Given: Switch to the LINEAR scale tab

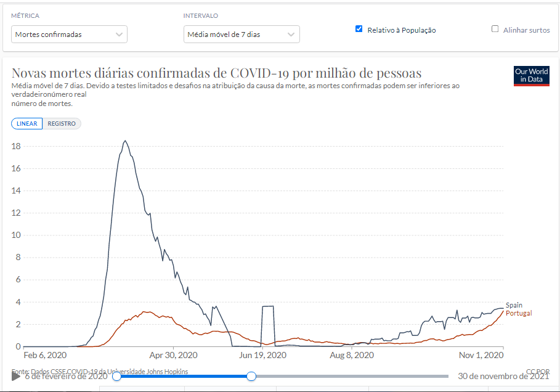Looking at the screenshot, I should [27, 124].
